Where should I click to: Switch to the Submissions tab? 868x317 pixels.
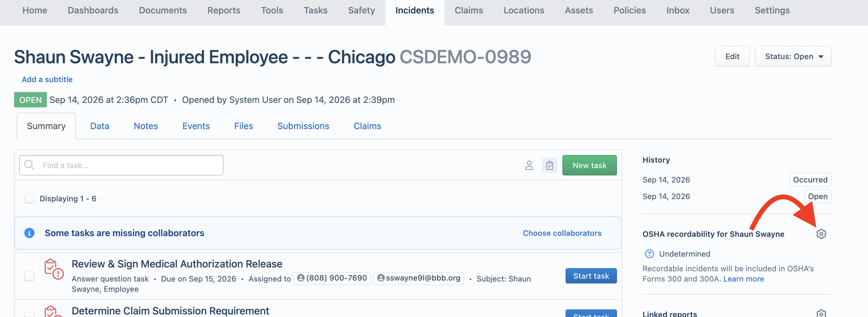tap(303, 126)
